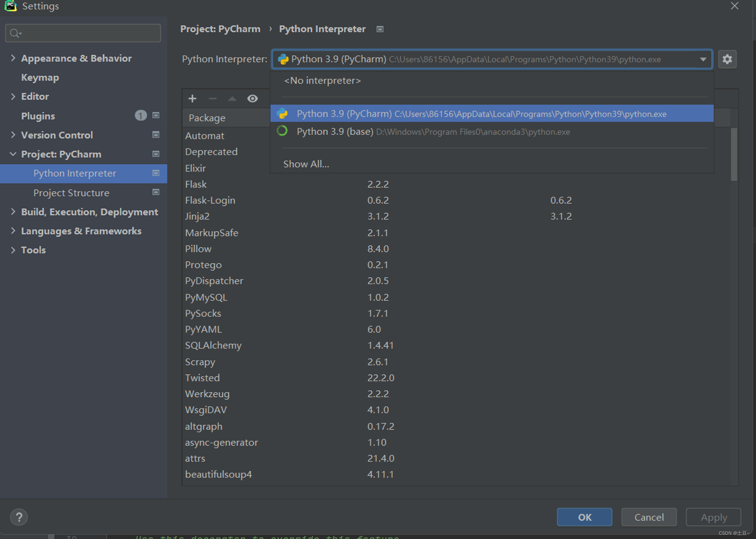756x539 pixels.
Task: Click the plus icon to install package
Action: point(192,99)
